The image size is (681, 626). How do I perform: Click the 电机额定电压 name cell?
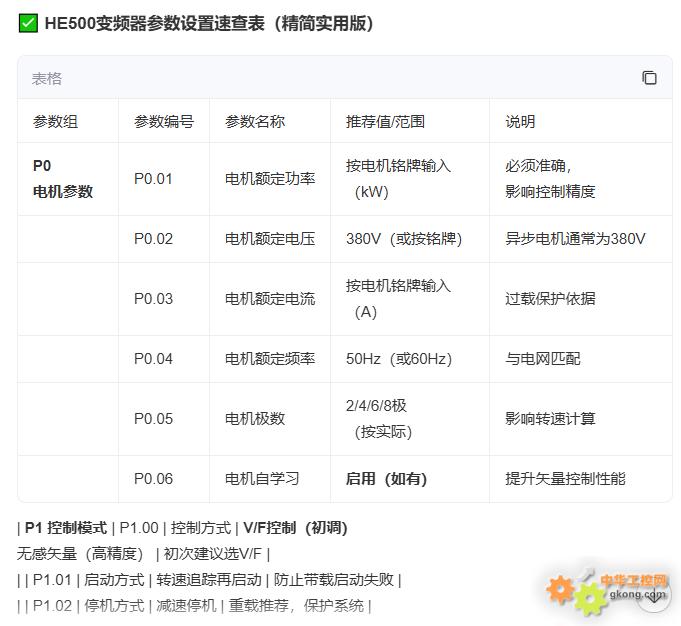(270, 238)
